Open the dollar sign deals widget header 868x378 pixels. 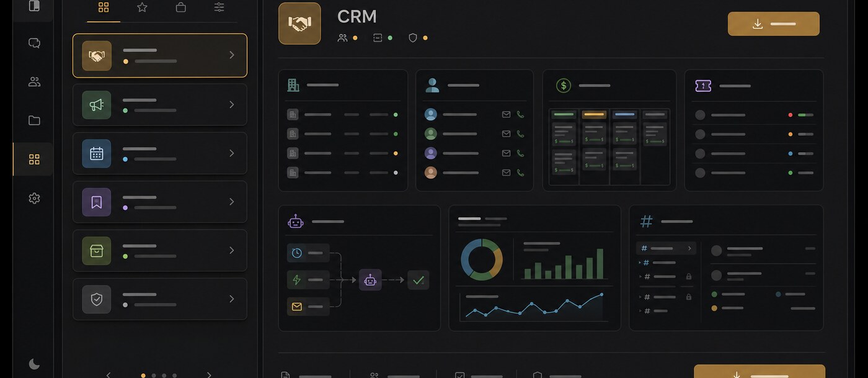(x=564, y=85)
